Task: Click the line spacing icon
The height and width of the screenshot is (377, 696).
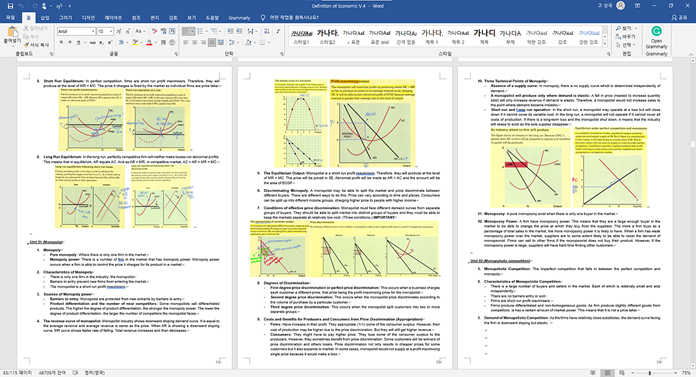Action: click(232, 43)
